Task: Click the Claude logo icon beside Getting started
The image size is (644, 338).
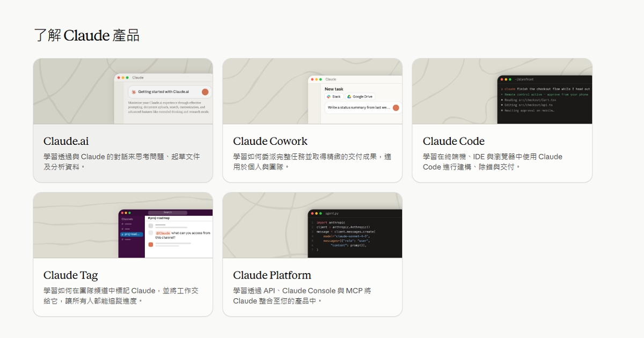Action: tap(134, 92)
